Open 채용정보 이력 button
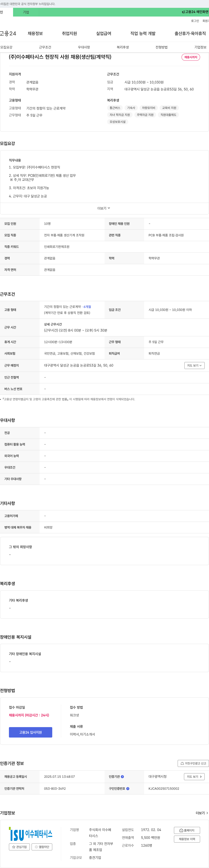The image size is (209, 868). click(187, 839)
